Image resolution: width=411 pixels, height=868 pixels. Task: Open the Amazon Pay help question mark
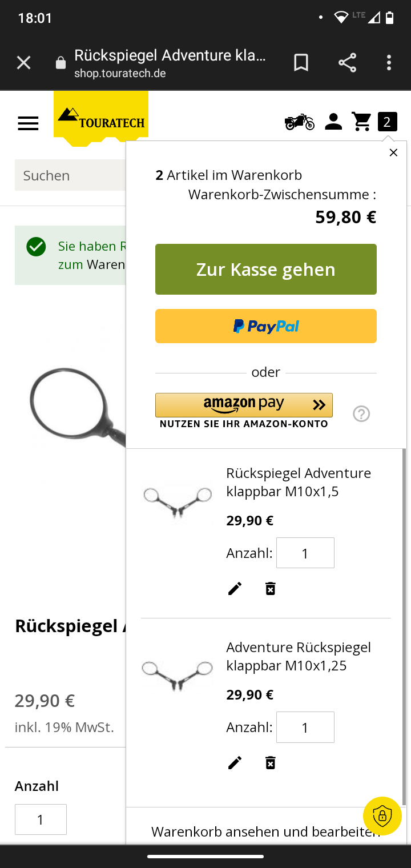[361, 413]
